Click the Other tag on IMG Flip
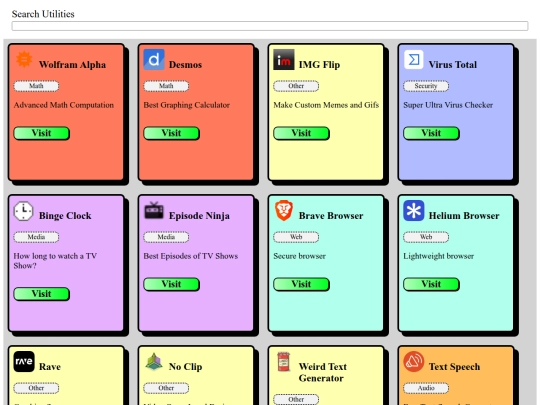540x405 pixels. [296, 86]
